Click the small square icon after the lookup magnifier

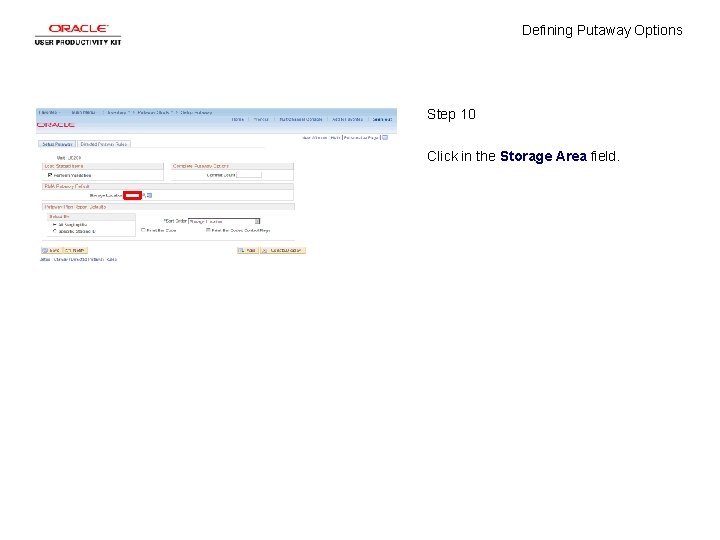point(150,196)
